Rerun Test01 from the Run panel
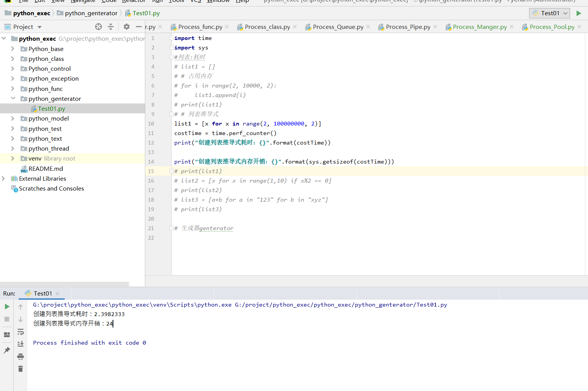This screenshot has height=391, width=588. (x=7, y=307)
